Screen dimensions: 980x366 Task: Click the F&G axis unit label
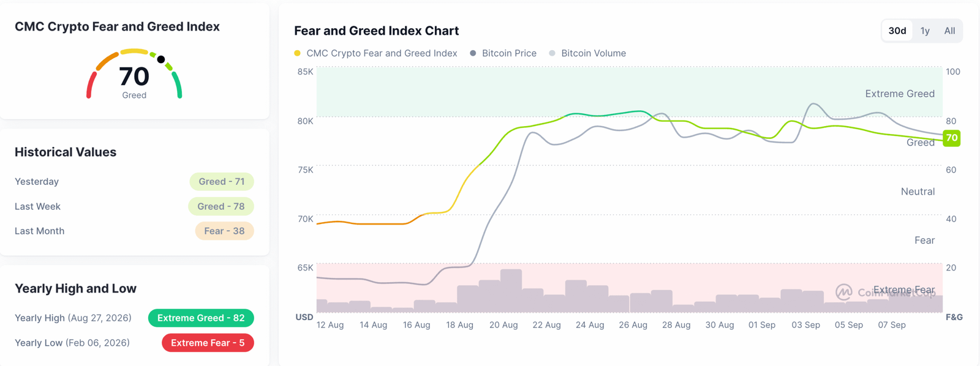(954, 317)
